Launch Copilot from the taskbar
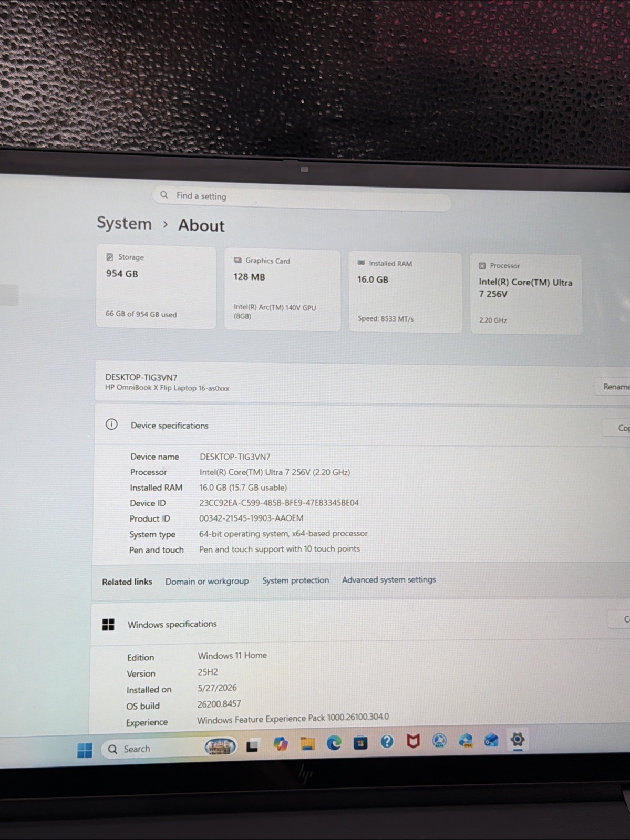This screenshot has width=630, height=840. pos(281,744)
